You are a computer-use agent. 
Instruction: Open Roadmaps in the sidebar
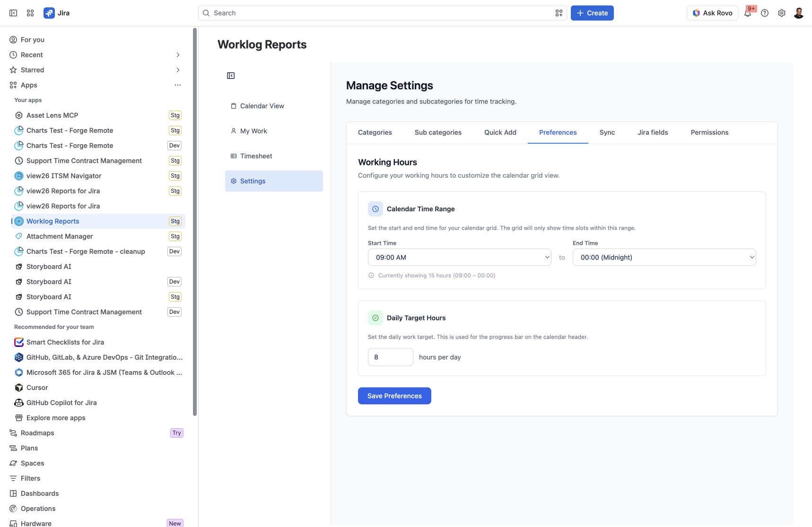[96, 433]
